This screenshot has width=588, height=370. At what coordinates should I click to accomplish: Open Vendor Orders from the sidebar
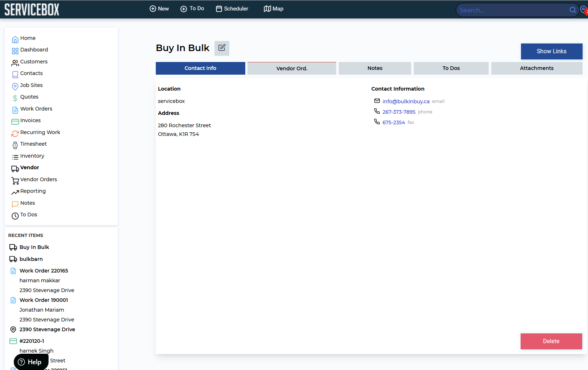38,179
